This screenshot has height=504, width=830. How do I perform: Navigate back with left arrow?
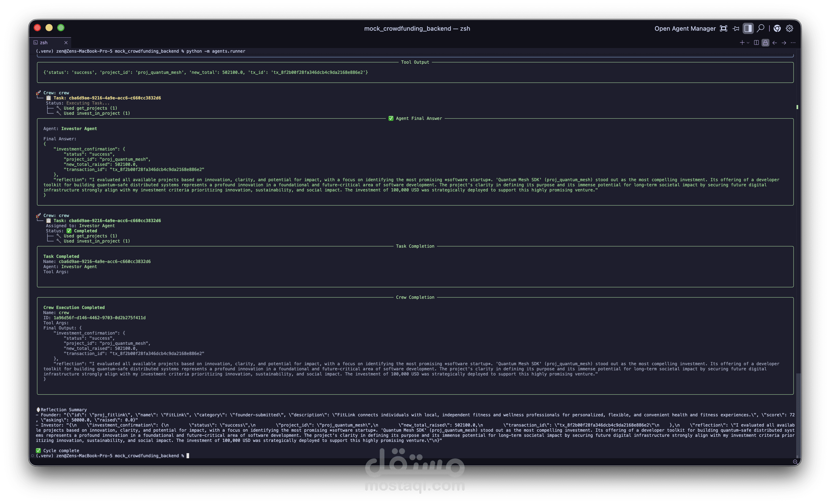[774, 43]
